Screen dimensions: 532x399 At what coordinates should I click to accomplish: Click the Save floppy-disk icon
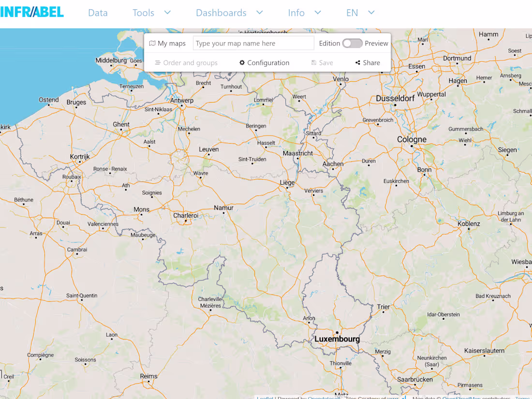(313, 62)
